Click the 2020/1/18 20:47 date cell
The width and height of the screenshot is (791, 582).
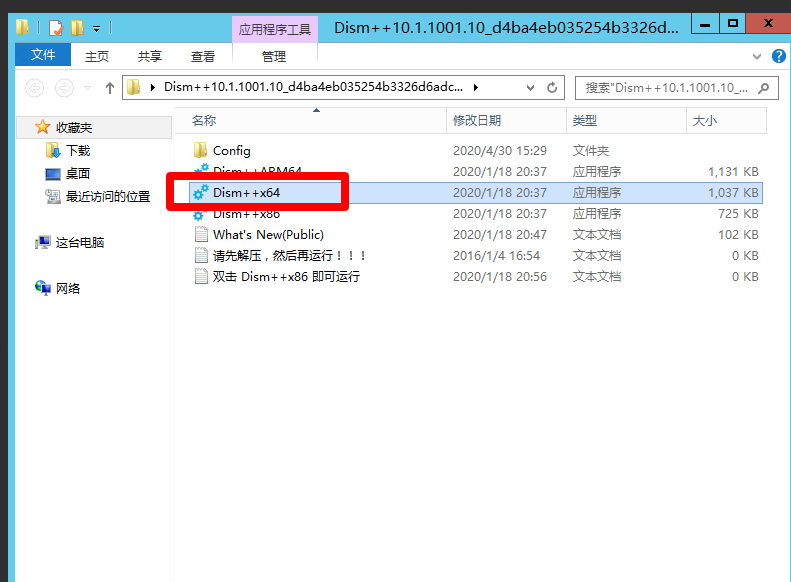tap(499, 235)
